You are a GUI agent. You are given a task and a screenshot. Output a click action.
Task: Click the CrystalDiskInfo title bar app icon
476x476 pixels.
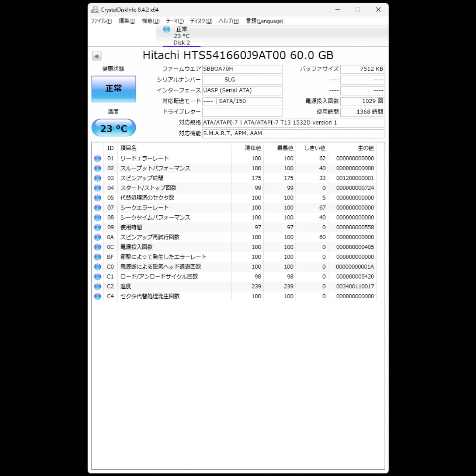95,10
